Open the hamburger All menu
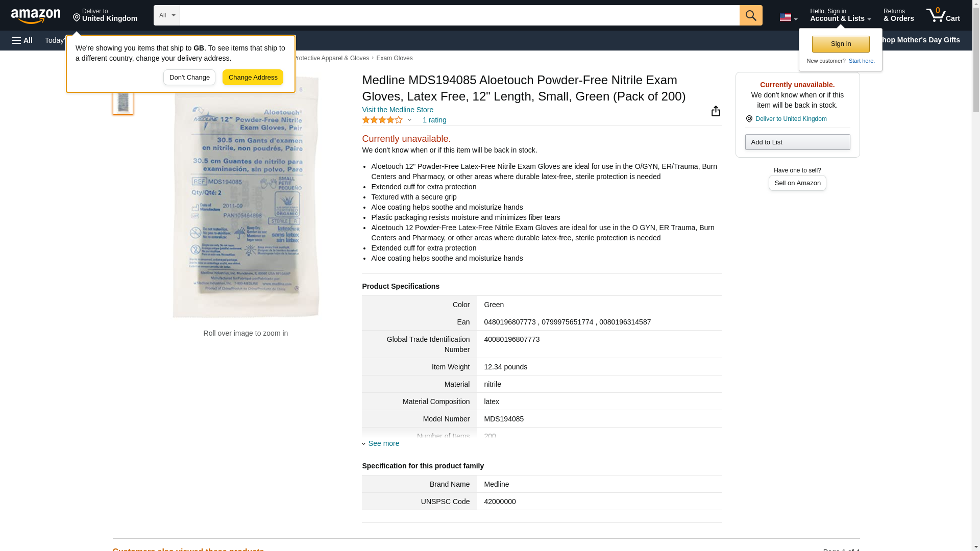980x551 pixels. click(x=22, y=40)
